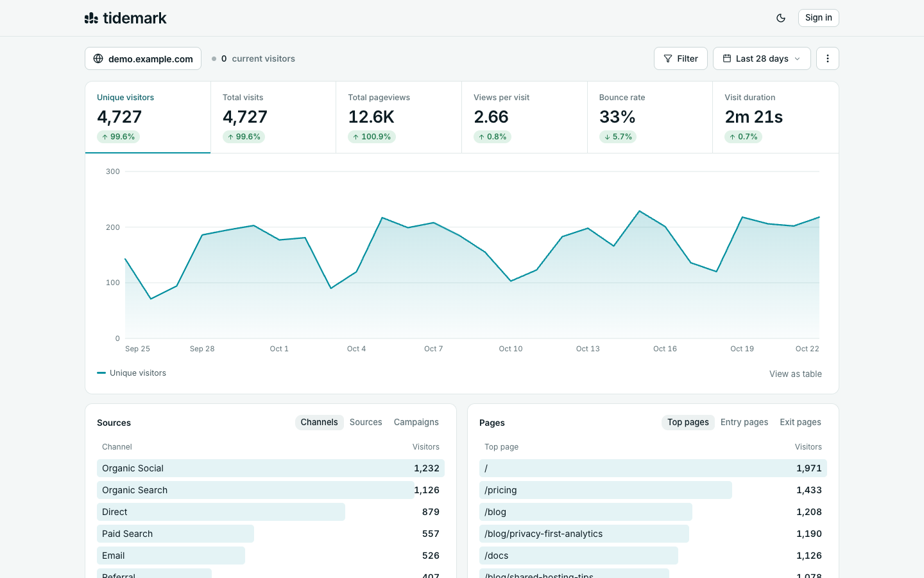Click the globe icon beside demo.example.com
Screen dimensions: 924x578
(98, 58)
